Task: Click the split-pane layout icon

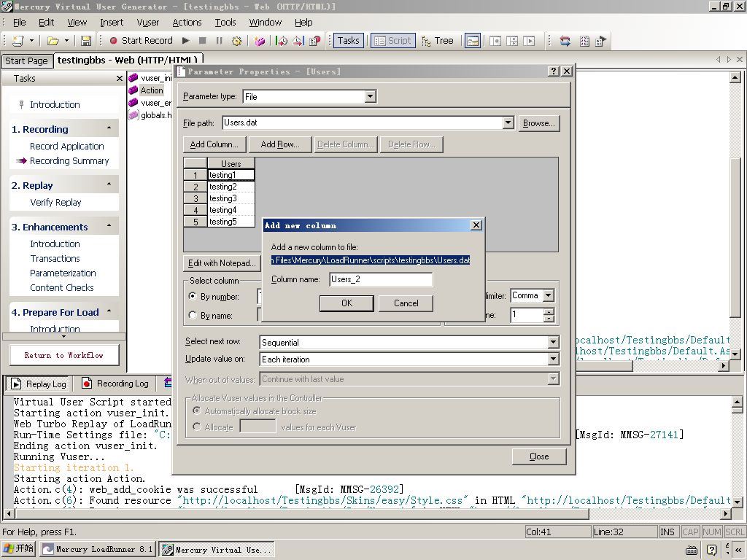Action: pyautogui.click(x=512, y=41)
